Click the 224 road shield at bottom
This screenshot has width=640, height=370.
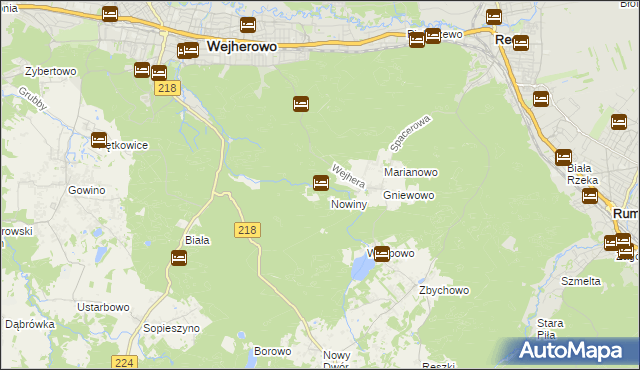click(124, 362)
